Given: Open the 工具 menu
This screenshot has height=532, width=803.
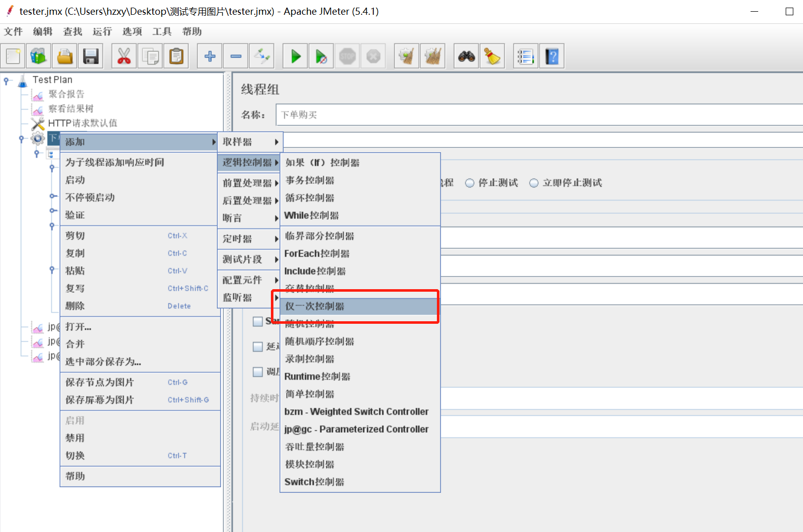Looking at the screenshot, I should 162,32.
